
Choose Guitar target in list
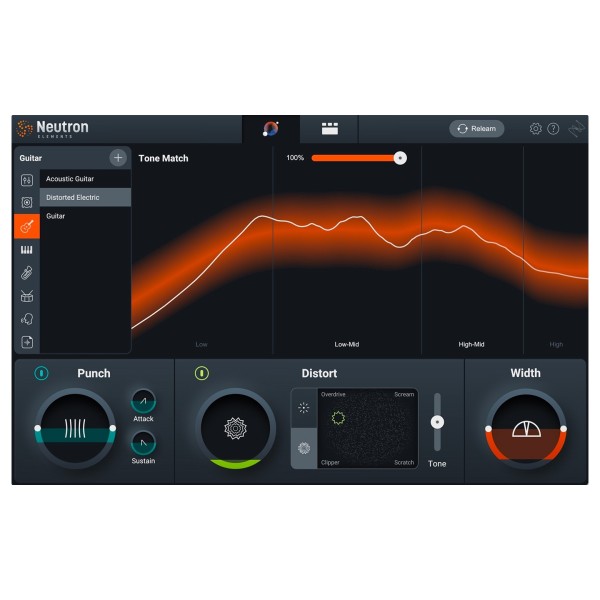85,216
